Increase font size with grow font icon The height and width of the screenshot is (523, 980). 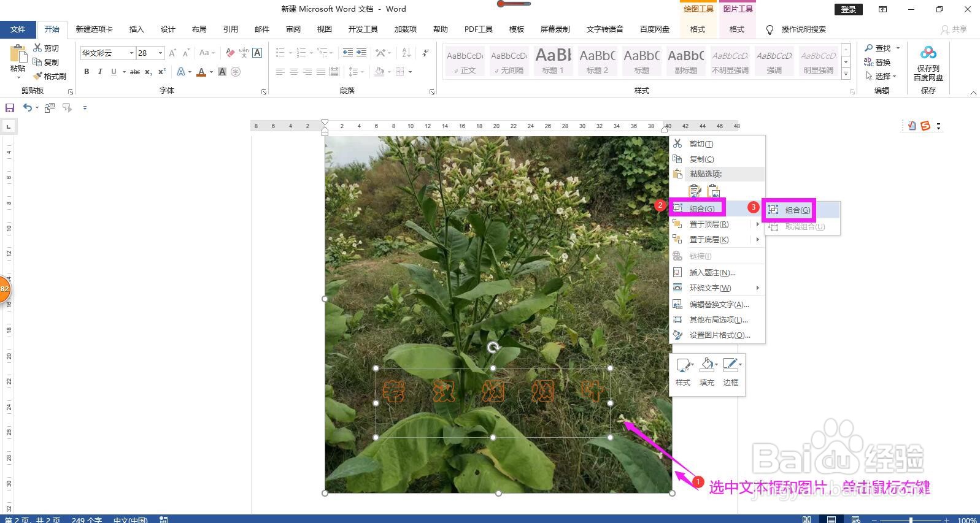click(172, 53)
